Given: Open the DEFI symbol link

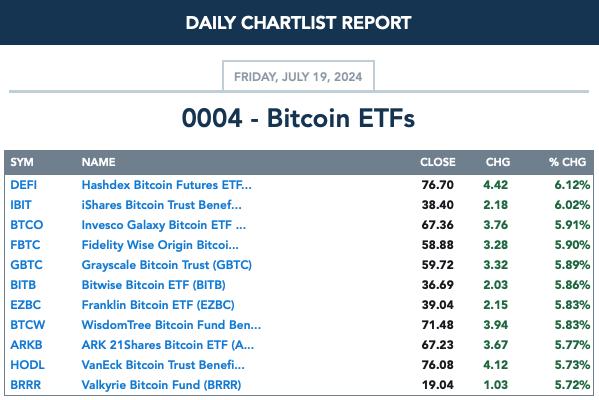Looking at the screenshot, I should pos(23,185).
